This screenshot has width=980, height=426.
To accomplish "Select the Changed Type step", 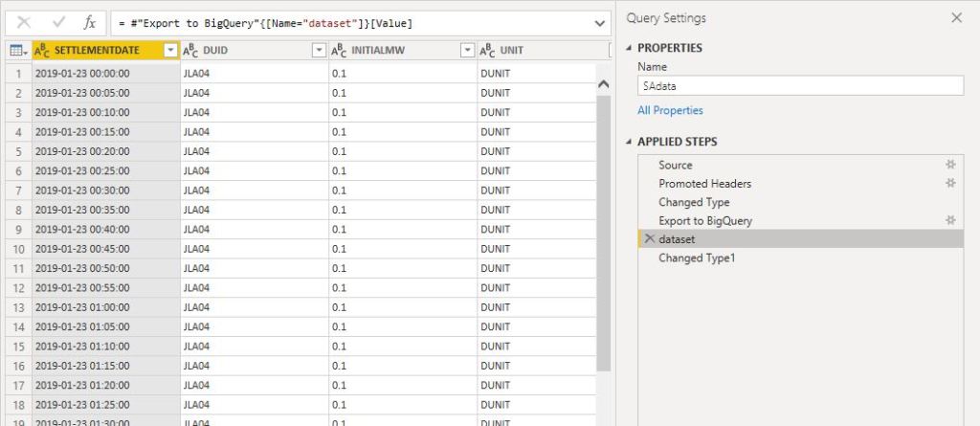I will (694, 202).
